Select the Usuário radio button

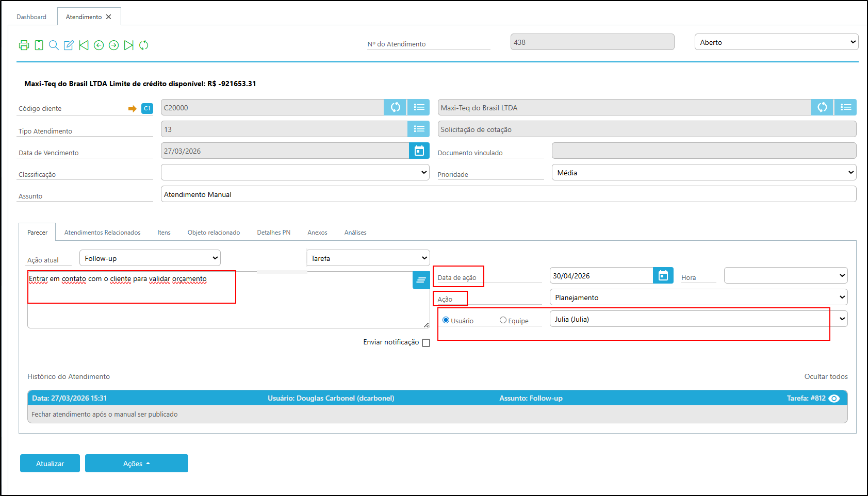[446, 320]
